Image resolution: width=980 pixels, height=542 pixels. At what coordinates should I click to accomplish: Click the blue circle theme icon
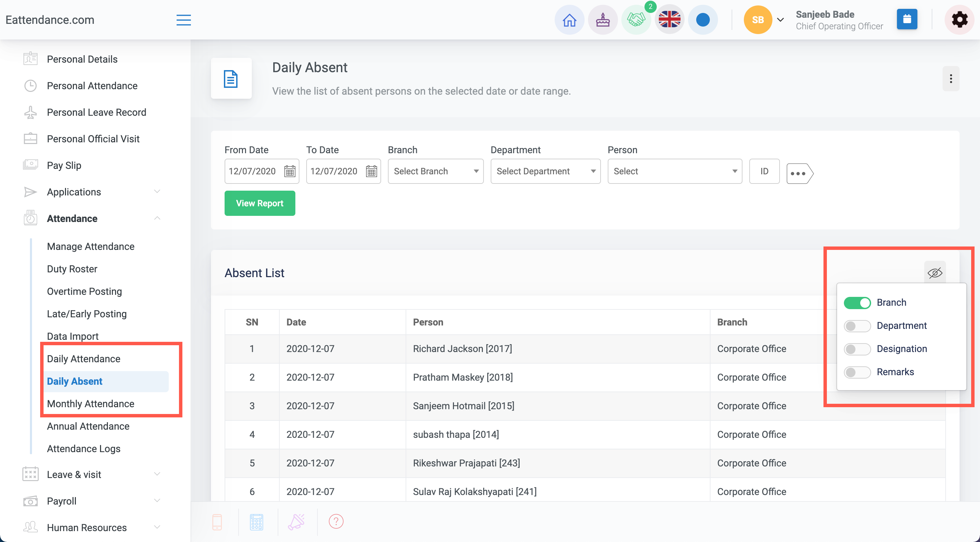point(703,20)
